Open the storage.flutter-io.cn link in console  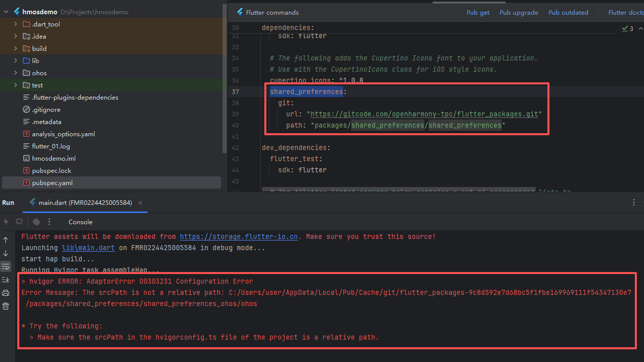(239, 236)
